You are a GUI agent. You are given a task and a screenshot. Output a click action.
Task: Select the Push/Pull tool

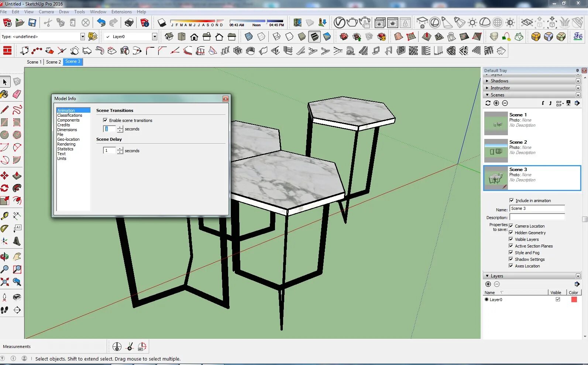tap(17, 175)
